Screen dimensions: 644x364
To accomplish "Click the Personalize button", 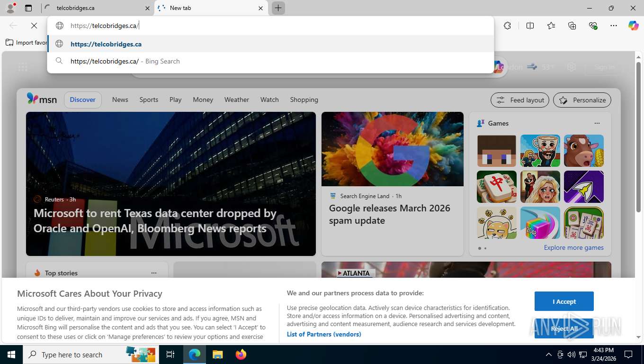I will (582, 100).
